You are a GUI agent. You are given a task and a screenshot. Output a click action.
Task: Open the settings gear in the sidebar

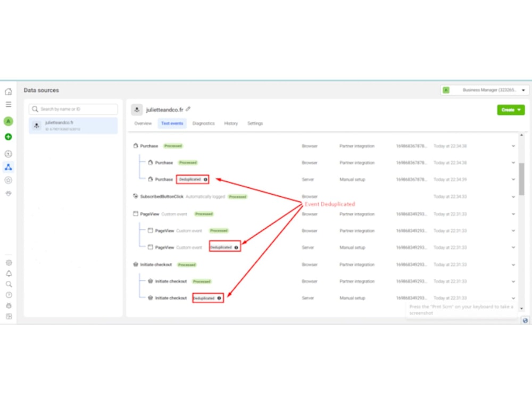coord(8,262)
